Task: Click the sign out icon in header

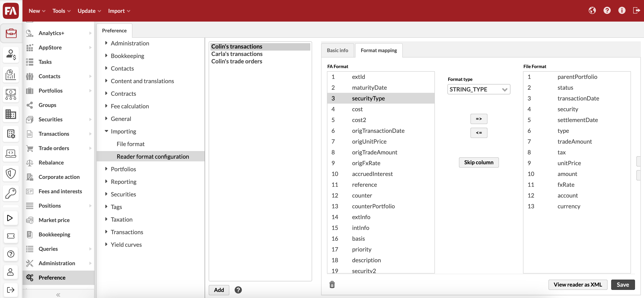Action: (636, 11)
